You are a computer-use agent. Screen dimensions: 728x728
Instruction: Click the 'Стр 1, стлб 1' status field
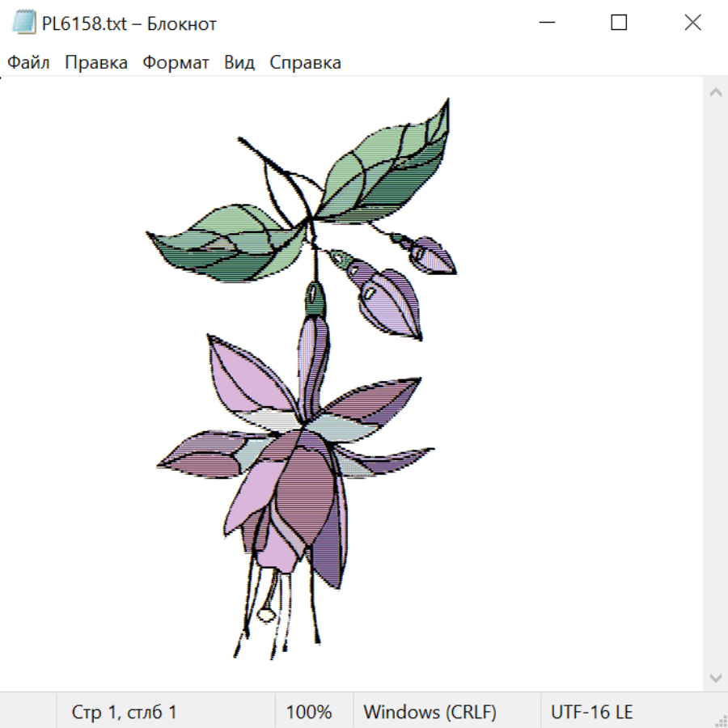(124, 713)
